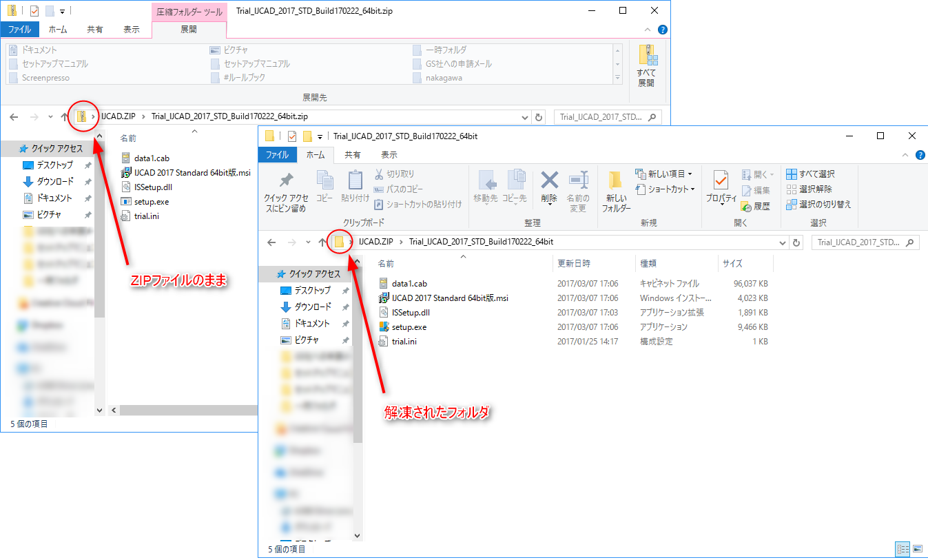Click the プロパティ checkmark icon
928x560 pixels.
pyautogui.click(x=721, y=181)
